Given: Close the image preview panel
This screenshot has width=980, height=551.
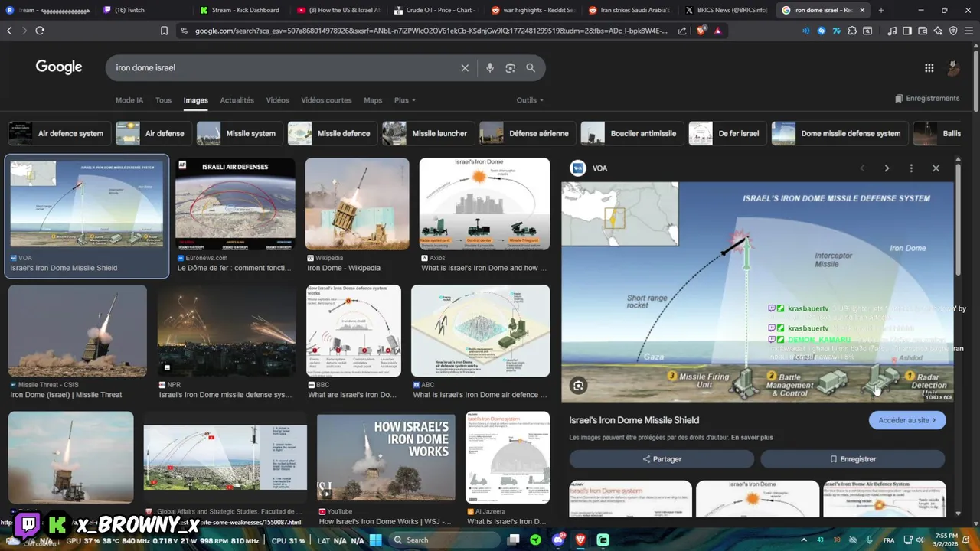Looking at the screenshot, I should [x=936, y=168].
